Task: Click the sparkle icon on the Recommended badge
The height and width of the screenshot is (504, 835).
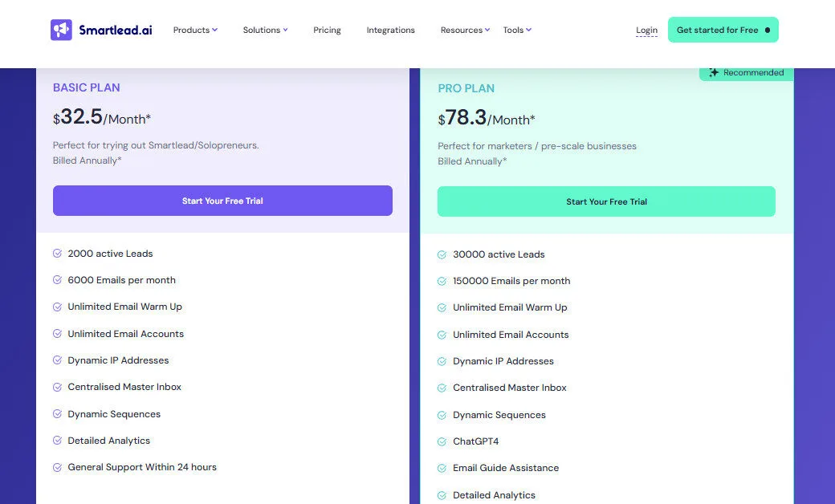Action: click(x=714, y=72)
